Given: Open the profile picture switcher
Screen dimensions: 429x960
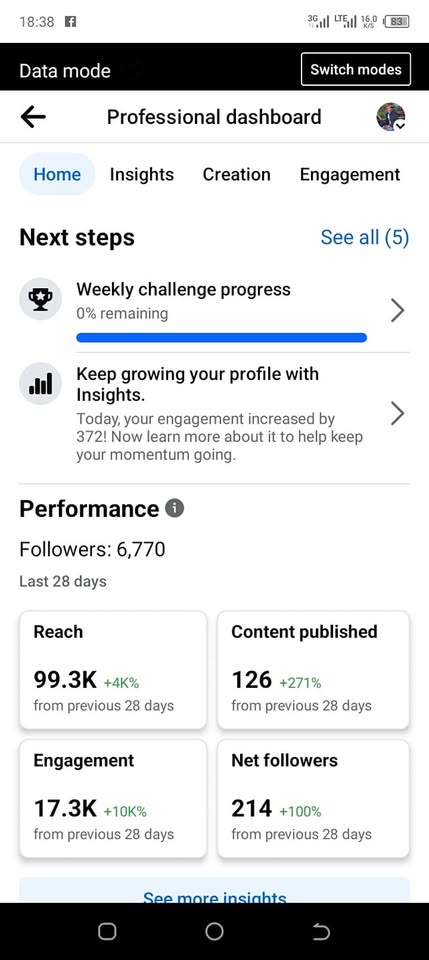Looking at the screenshot, I should click(x=390, y=117).
